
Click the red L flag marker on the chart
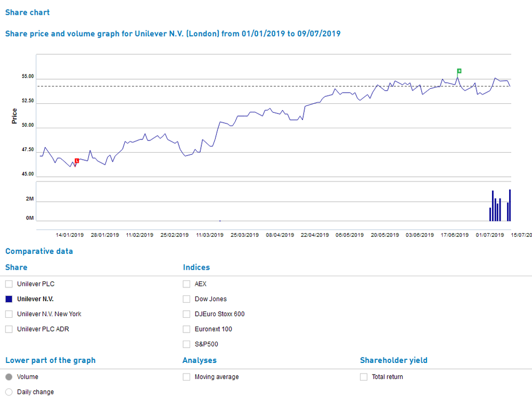pyautogui.click(x=77, y=160)
